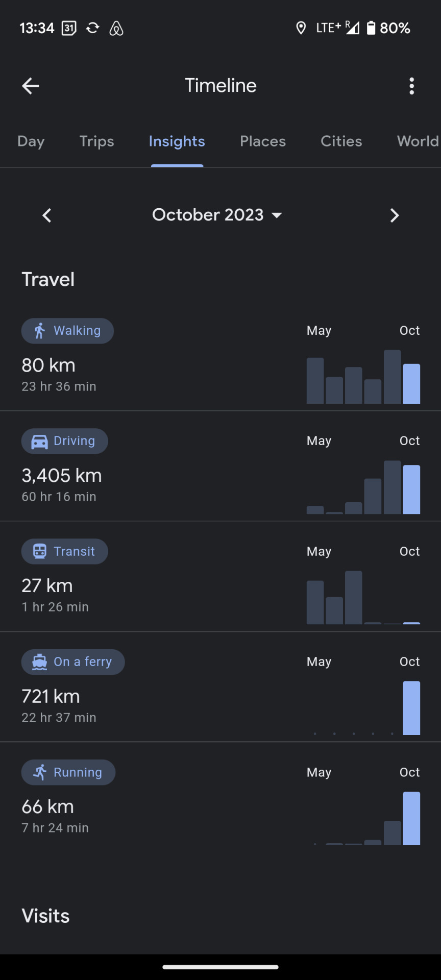Tap the On a ferry chip
The image size is (441, 980).
click(73, 661)
